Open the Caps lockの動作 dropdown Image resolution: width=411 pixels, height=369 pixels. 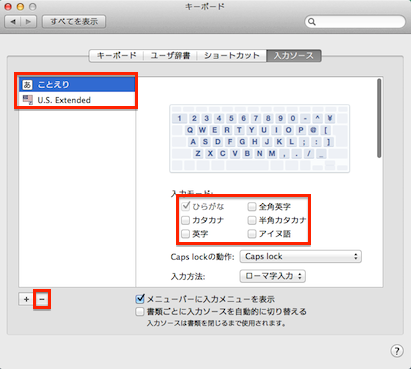(300, 256)
